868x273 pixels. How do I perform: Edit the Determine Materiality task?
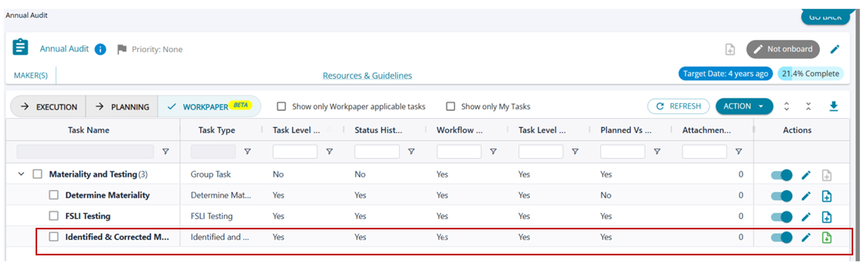point(806,196)
